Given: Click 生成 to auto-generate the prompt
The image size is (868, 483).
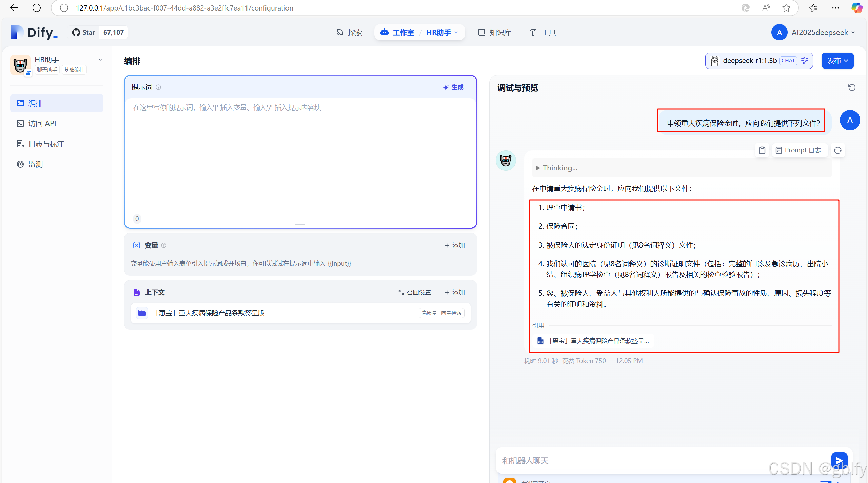Looking at the screenshot, I should (453, 87).
